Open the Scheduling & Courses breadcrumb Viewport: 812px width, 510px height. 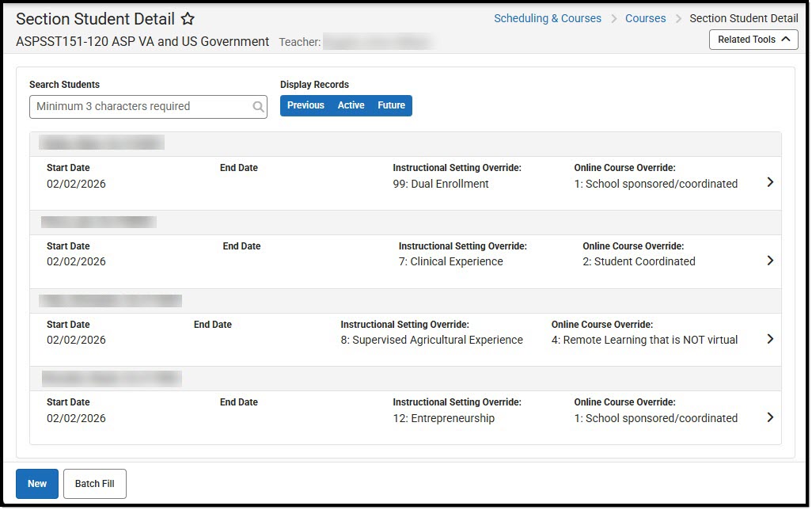click(548, 17)
